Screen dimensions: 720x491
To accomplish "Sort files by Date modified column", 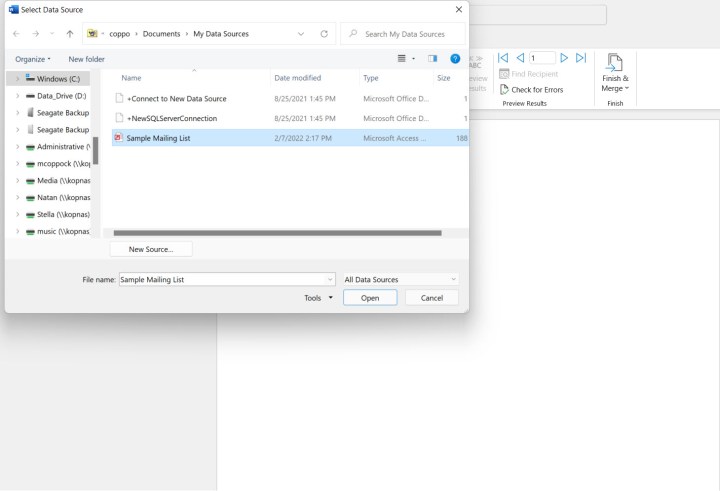I will click(x=298, y=78).
